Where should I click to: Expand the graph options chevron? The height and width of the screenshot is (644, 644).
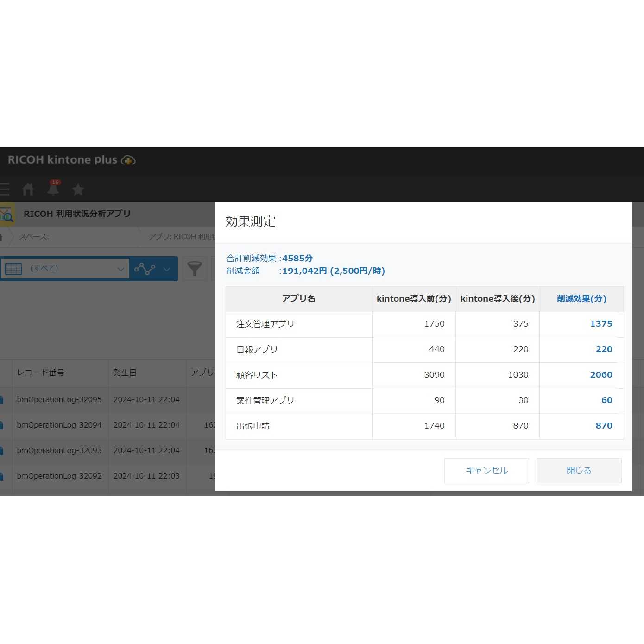(167, 269)
